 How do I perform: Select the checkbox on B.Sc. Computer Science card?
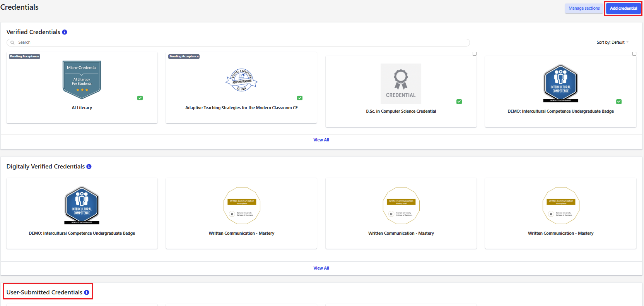pos(475,54)
